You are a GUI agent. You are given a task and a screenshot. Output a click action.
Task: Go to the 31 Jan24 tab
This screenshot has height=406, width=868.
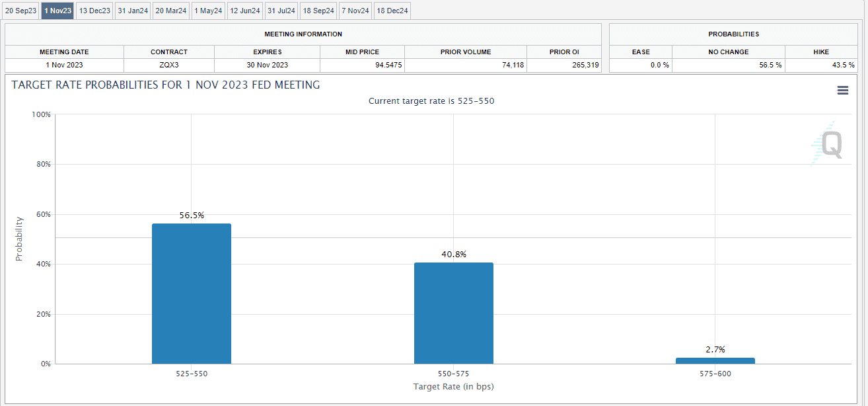point(133,11)
